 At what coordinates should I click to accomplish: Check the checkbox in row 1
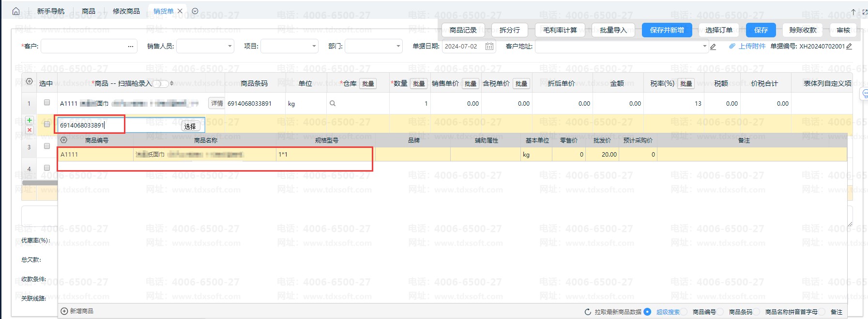[x=47, y=103]
